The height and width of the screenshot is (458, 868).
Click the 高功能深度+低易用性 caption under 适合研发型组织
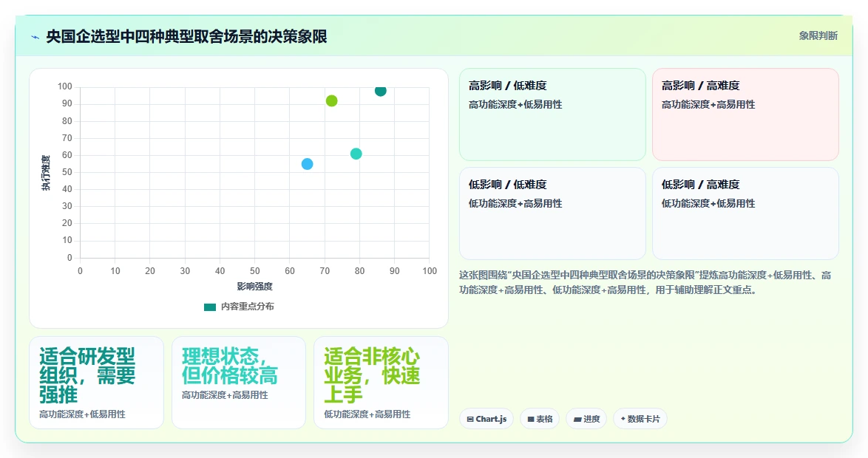coord(83,414)
